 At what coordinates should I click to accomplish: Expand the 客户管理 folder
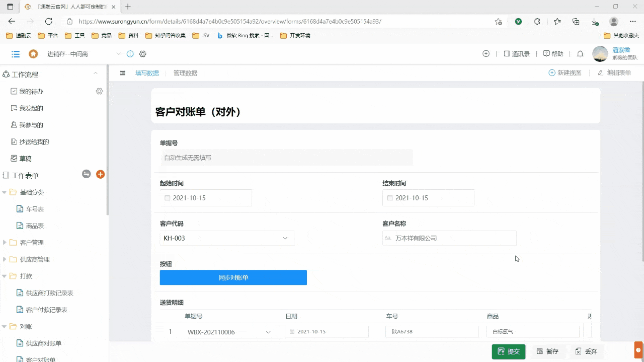click(5, 243)
